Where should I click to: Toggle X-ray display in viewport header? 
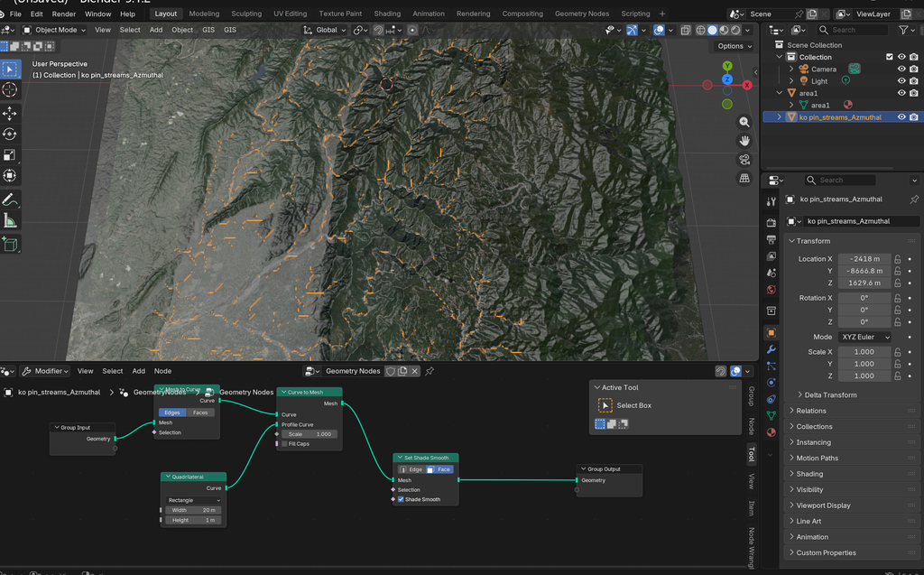coord(686,30)
